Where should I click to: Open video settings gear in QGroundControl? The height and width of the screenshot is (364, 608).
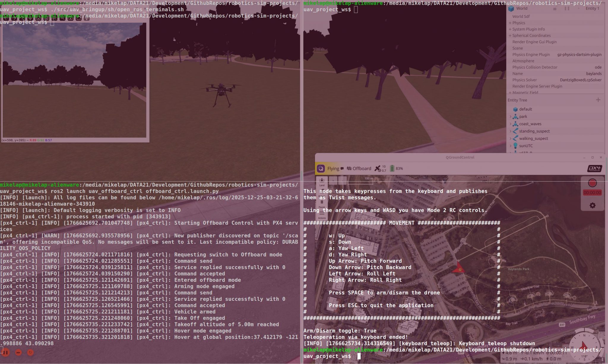tap(593, 205)
